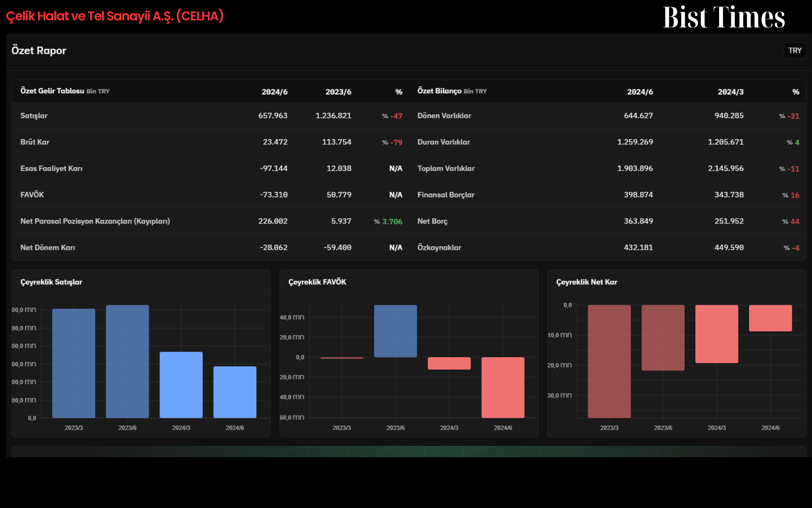Select the FAVÖK value -73.310
The width and height of the screenshot is (812, 508).
[274, 195]
